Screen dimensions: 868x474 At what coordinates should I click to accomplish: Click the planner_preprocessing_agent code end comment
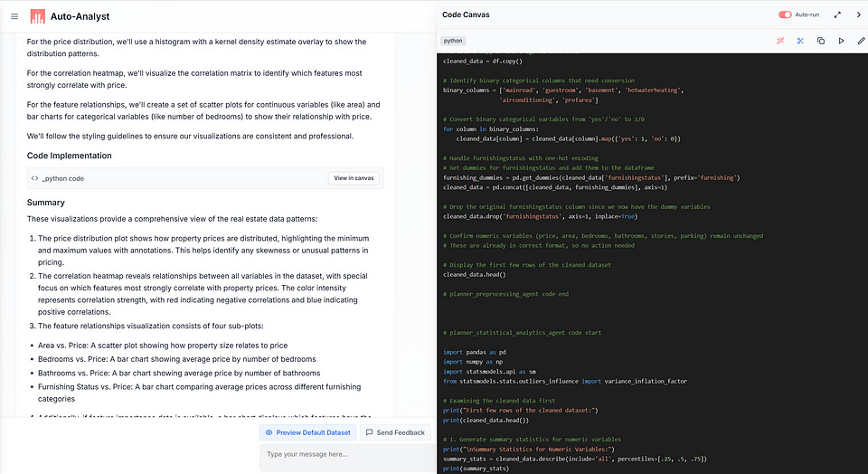506,293
